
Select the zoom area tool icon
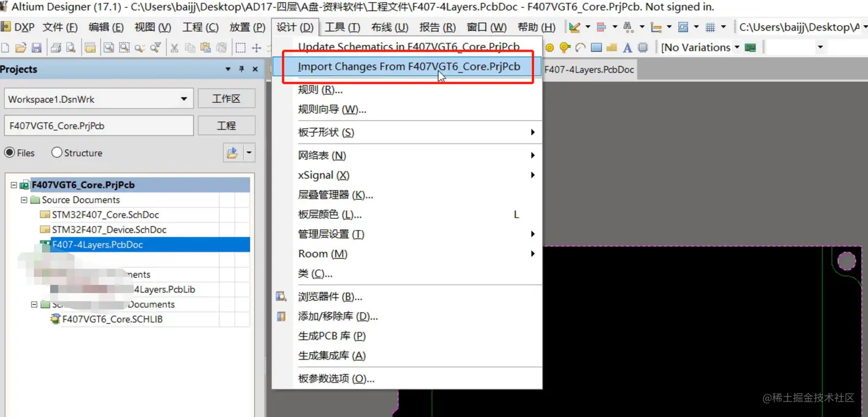(x=124, y=48)
